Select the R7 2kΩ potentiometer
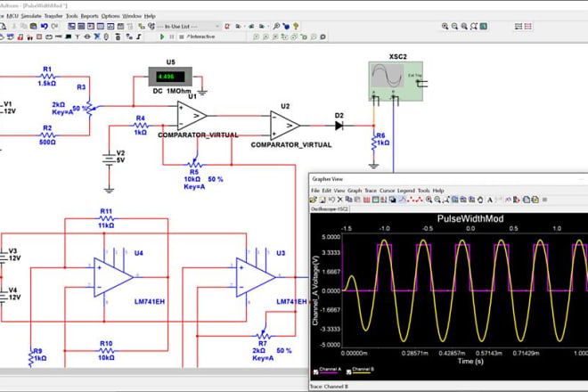Screen dimensions: 588x392 tap(263, 335)
